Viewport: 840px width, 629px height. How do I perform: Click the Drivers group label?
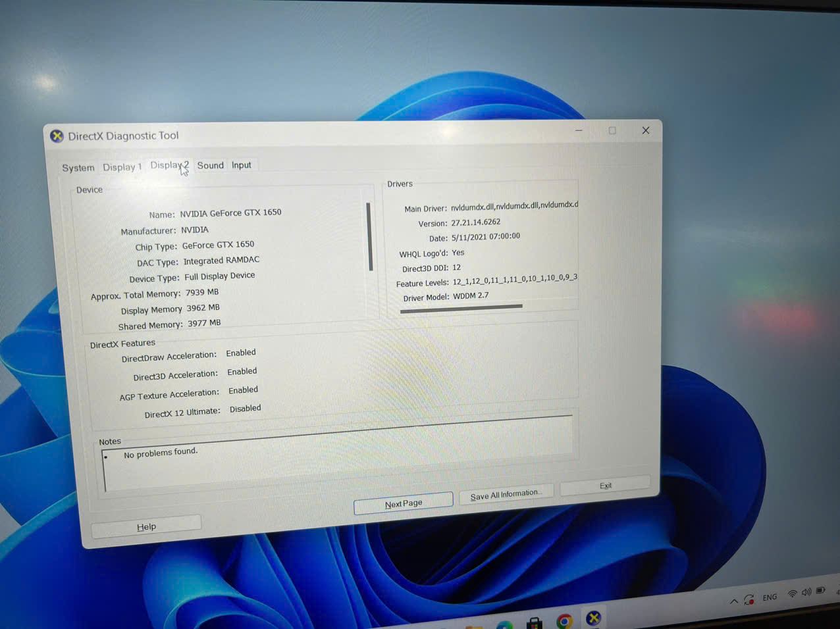(x=400, y=184)
